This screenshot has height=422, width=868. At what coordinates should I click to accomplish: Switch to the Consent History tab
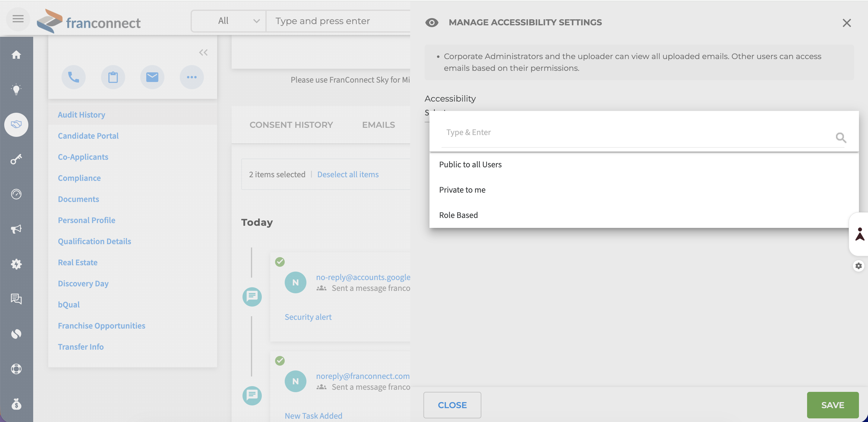pos(291,124)
